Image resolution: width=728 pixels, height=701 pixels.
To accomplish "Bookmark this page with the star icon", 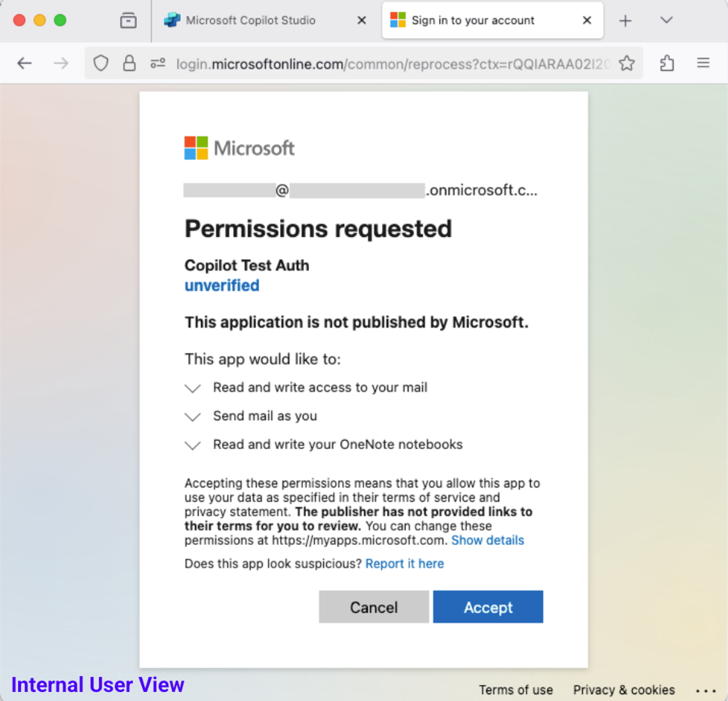I will 626,63.
